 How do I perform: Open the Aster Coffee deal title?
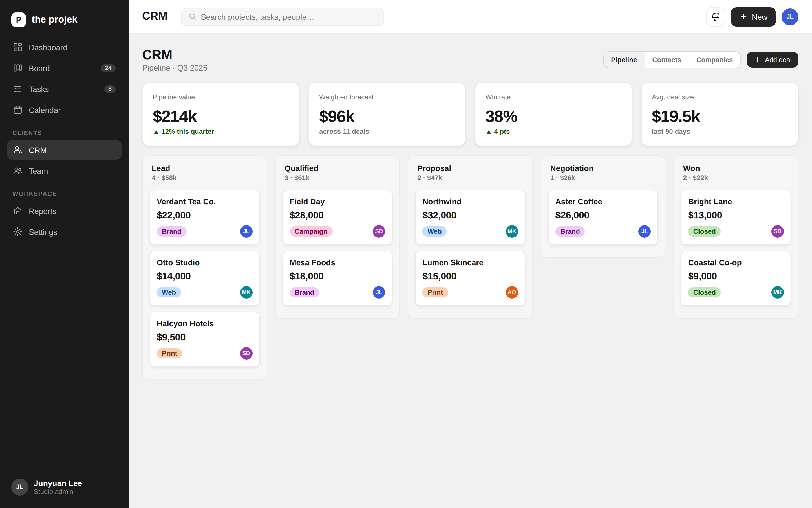[579, 202]
